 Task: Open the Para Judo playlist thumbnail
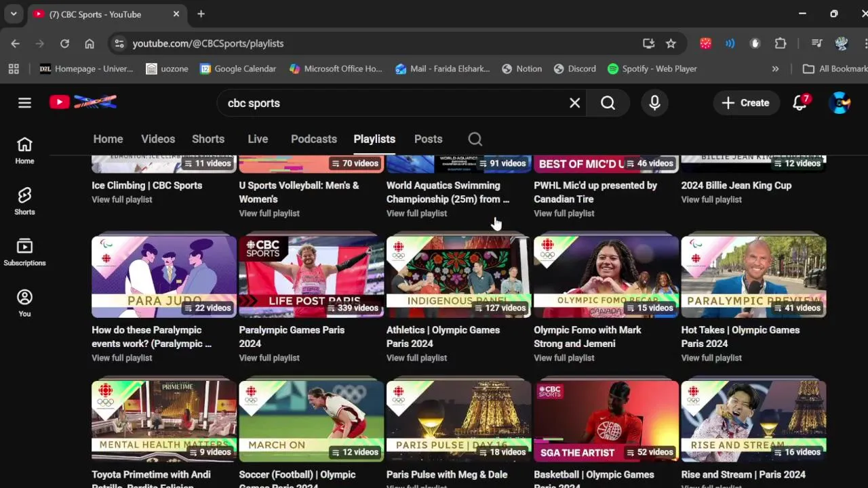(x=164, y=277)
